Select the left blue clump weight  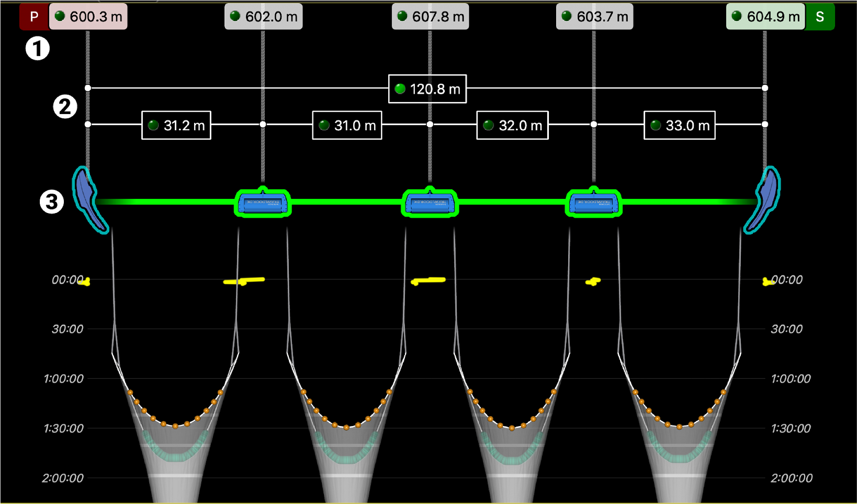tap(263, 204)
